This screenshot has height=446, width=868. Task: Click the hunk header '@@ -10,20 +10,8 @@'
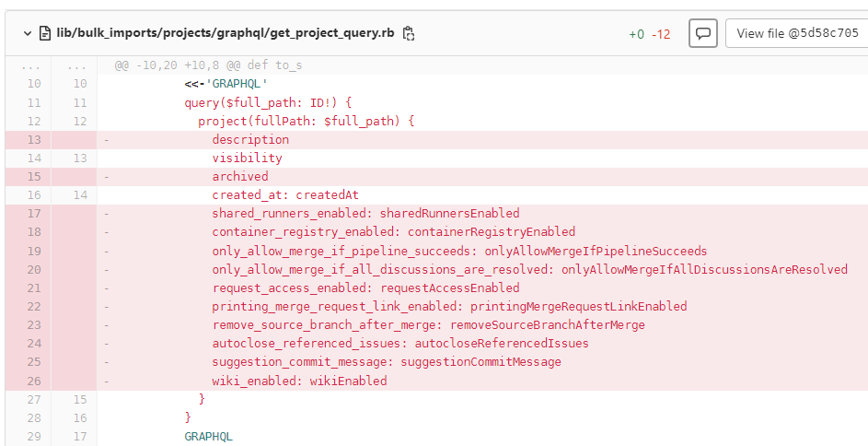[208, 66]
